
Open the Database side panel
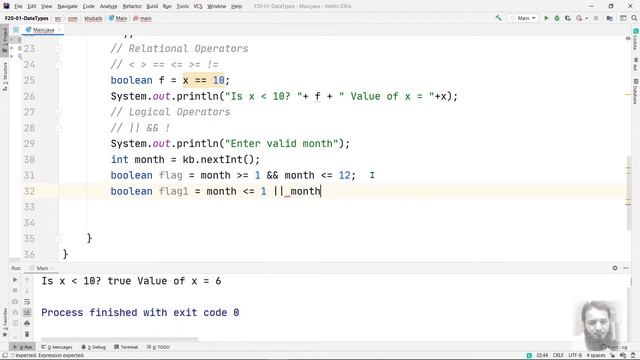(635, 92)
